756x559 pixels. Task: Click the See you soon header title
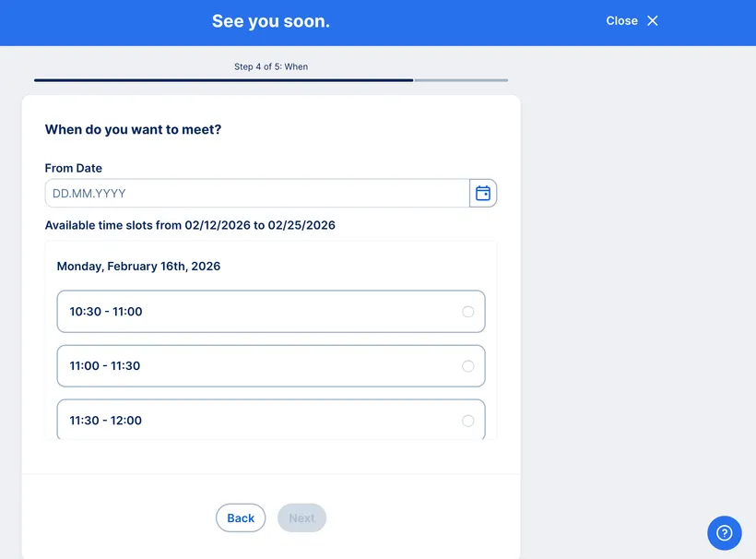pyautogui.click(x=270, y=20)
